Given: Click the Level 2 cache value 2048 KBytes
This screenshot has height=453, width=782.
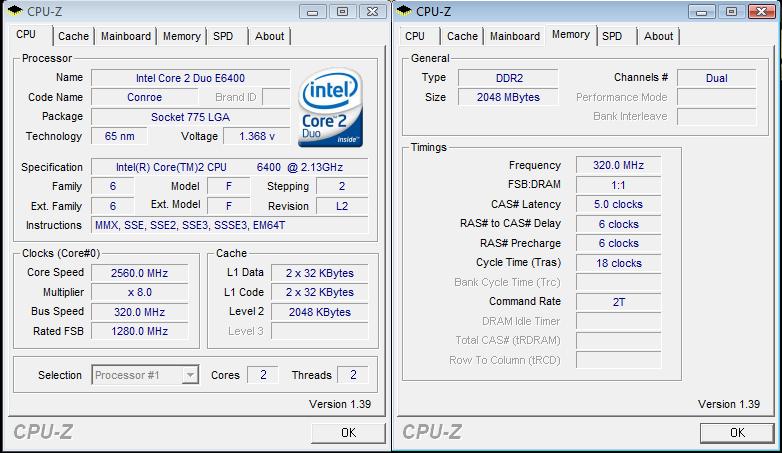Looking at the screenshot, I should 320,312.
